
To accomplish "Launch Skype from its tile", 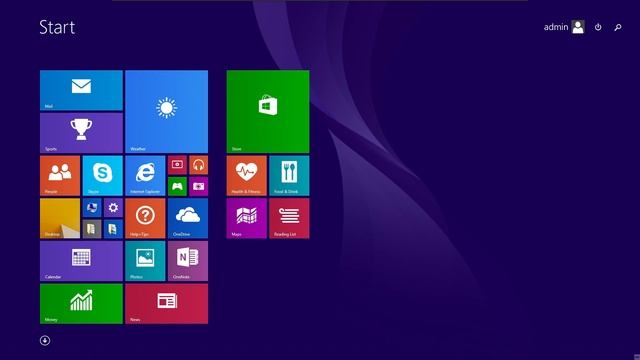I will click(102, 176).
